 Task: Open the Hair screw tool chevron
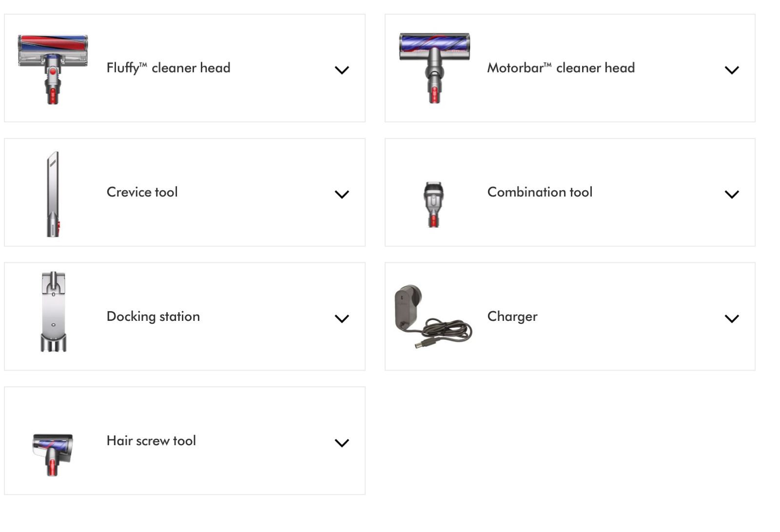click(342, 443)
